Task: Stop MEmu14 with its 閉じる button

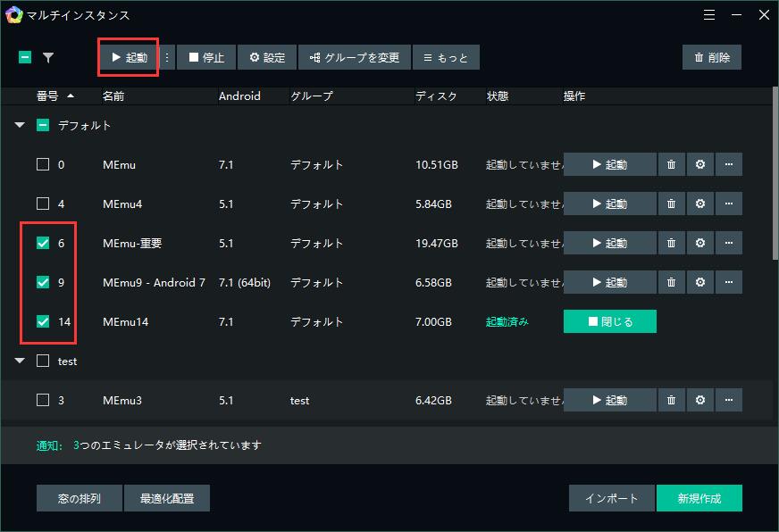Action: pyautogui.click(x=610, y=321)
